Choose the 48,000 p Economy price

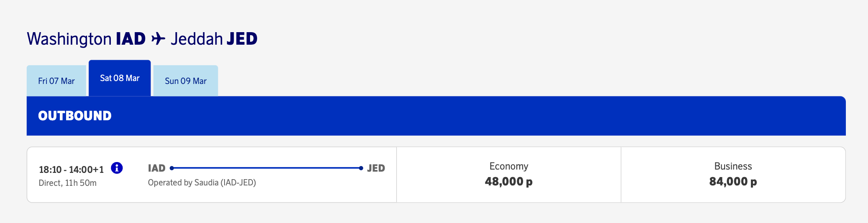click(x=508, y=182)
